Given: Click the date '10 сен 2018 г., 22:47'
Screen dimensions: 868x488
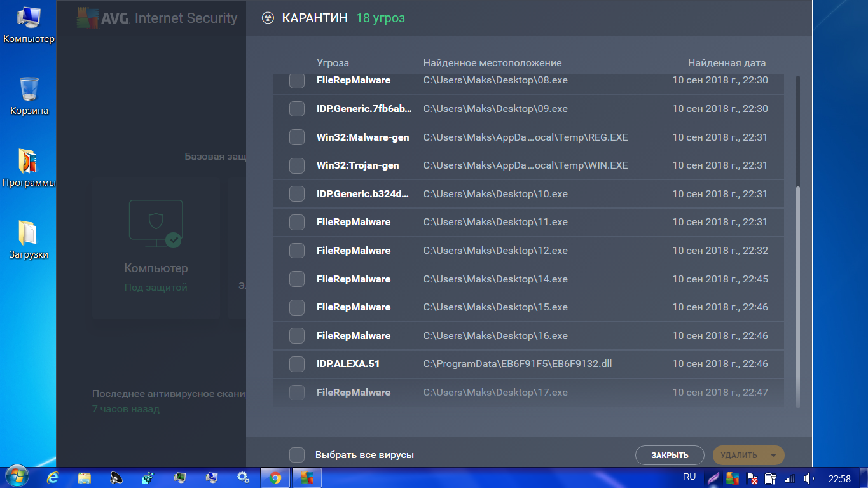Looking at the screenshot, I should pos(720,392).
